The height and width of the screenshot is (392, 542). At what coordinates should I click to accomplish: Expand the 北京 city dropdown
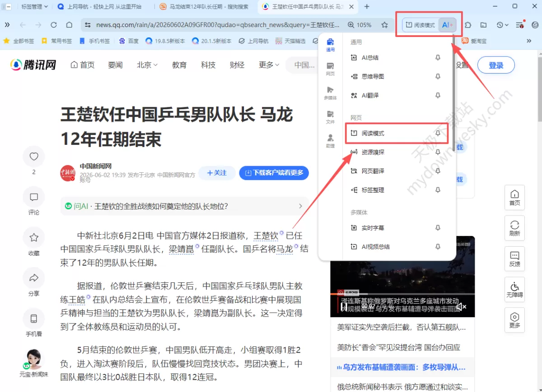pos(147,65)
